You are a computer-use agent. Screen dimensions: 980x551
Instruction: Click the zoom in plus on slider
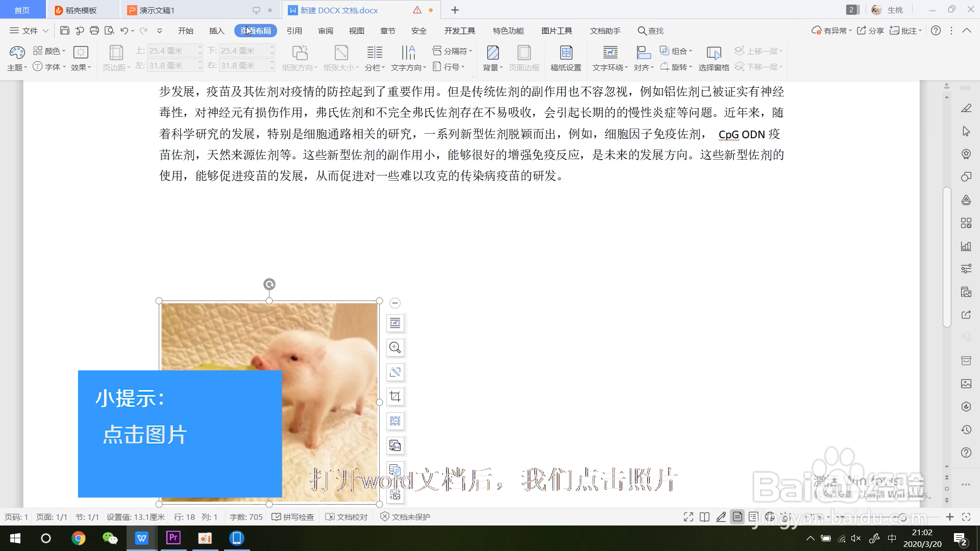click(x=949, y=517)
